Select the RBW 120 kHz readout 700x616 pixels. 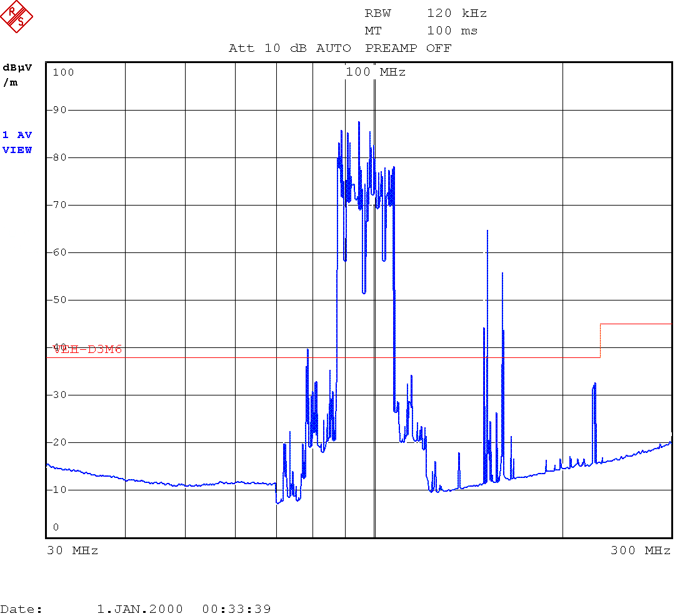click(426, 13)
